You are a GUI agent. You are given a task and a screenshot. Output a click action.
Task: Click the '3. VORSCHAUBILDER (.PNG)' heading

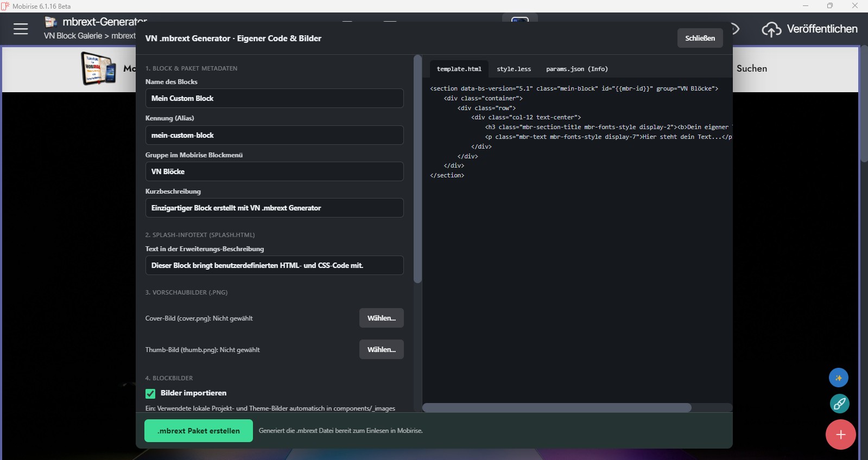pyautogui.click(x=186, y=292)
